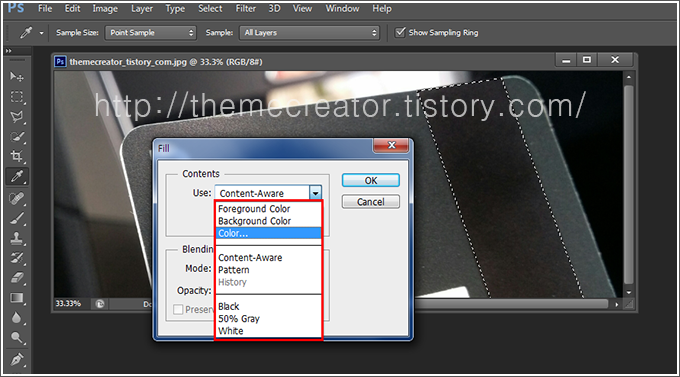Select the Clone Stamp tool
Viewport: 680px width, 377px height.
point(17,238)
